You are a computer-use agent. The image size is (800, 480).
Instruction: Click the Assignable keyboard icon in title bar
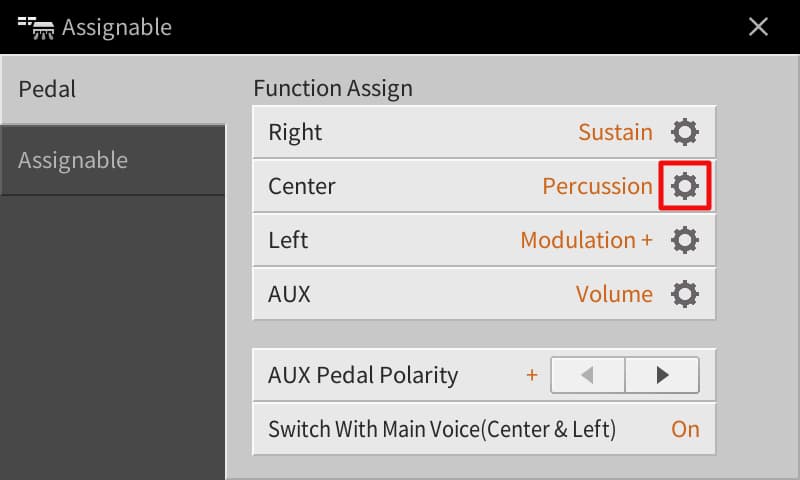click(x=35, y=27)
